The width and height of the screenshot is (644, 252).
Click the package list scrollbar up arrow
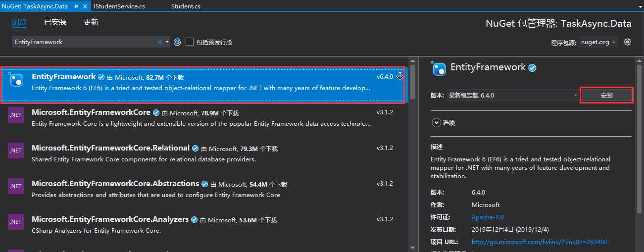(x=413, y=61)
